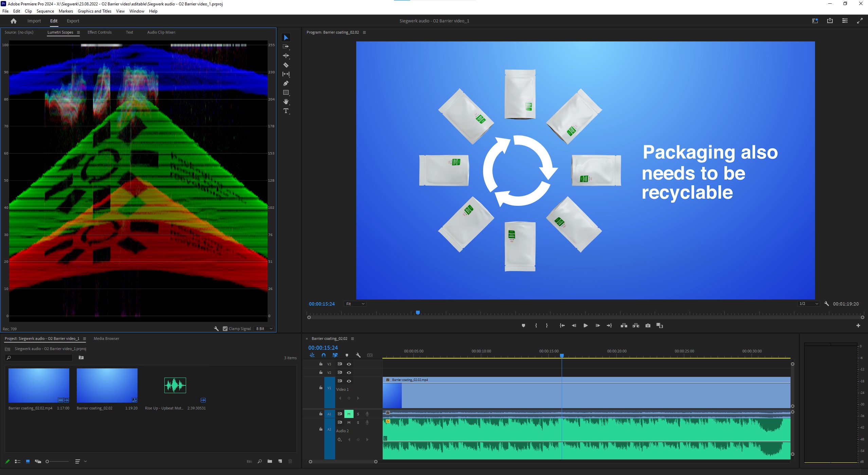Screen dimensions: 868x475
Task: Select the Hand tool
Action: (x=286, y=102)
